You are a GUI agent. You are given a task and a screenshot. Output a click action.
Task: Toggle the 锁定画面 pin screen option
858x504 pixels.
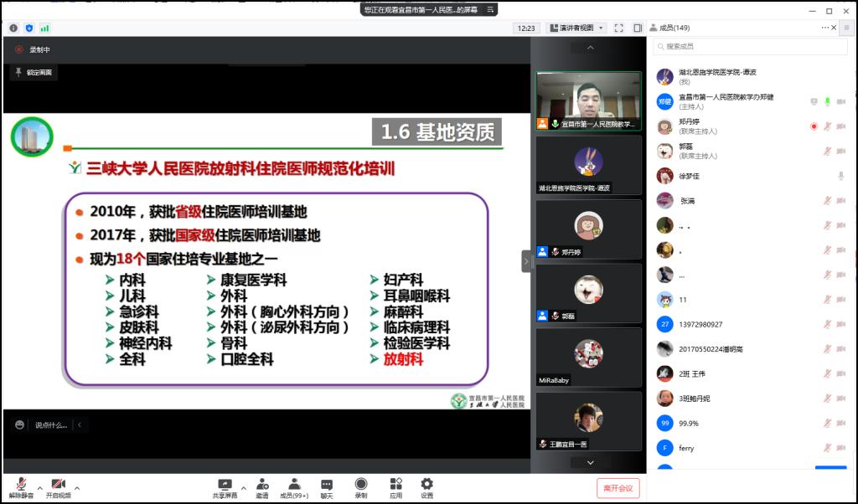[x=33, y=73]
